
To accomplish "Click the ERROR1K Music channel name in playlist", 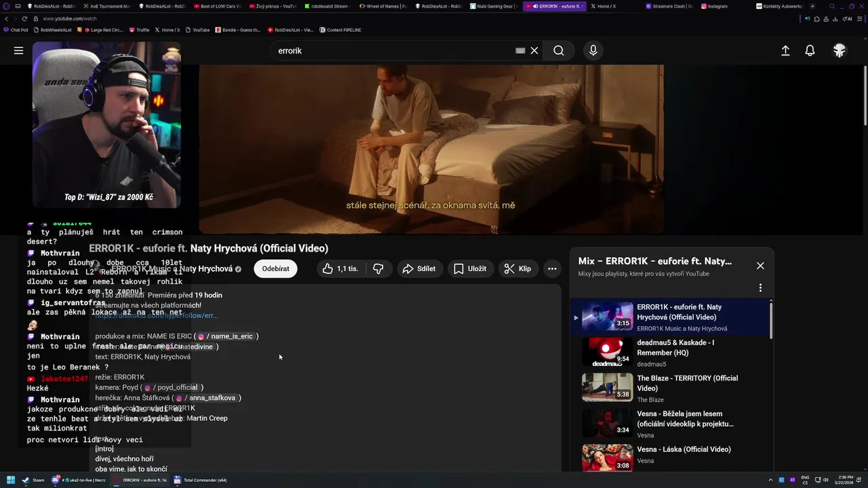I will [x=682, y=329].
